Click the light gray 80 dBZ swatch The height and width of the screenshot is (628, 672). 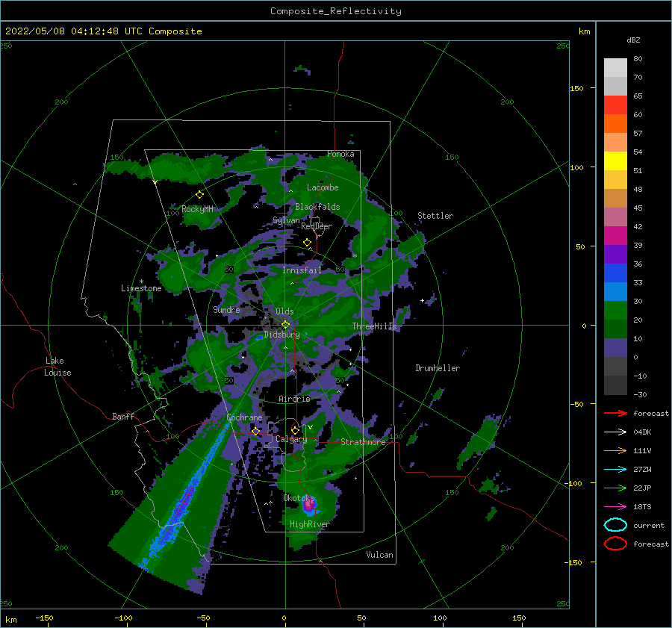(x=615, y=67)
